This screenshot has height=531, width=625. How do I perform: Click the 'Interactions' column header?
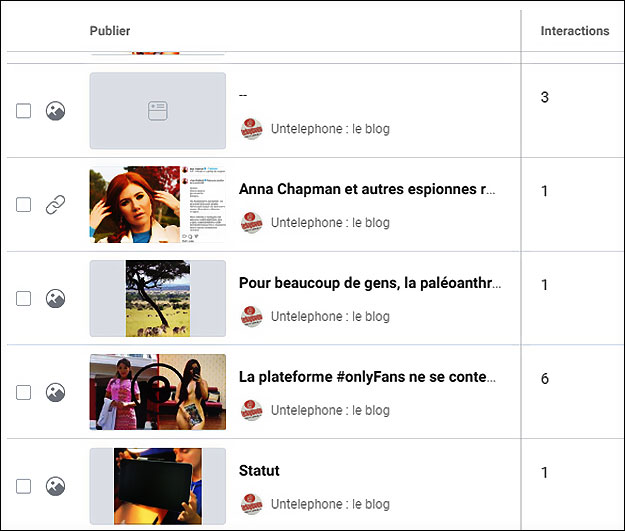coord(575,31)
